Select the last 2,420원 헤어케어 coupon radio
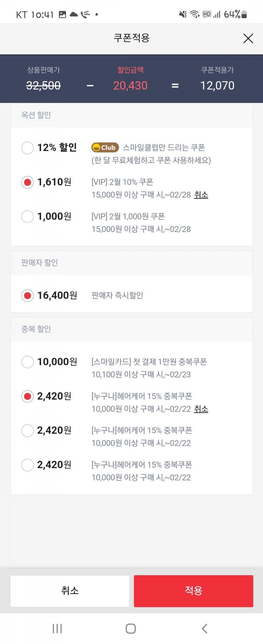 click(x=27, y=465)
